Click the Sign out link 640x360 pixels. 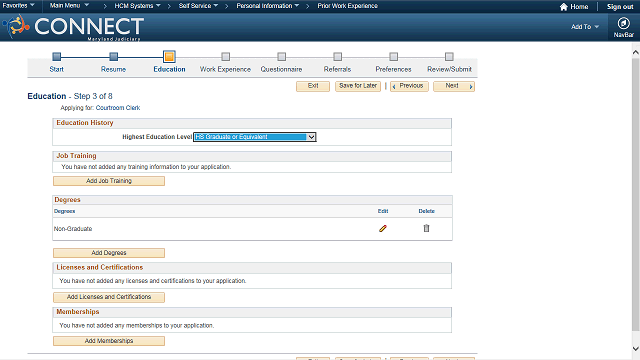620,7
